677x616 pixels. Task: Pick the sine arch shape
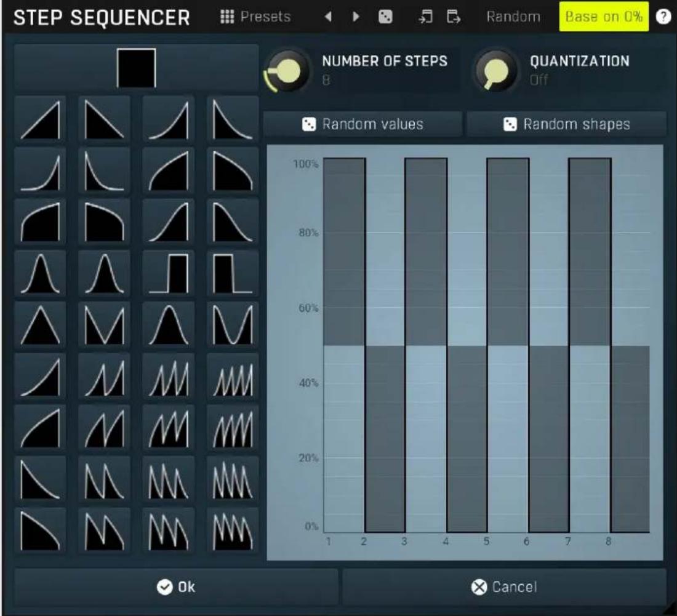coord(169,325)
